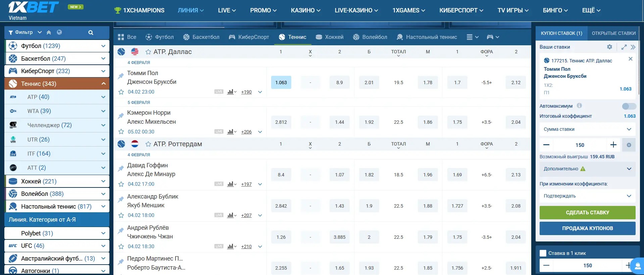Open the game controller icon menu

(x=493, y=37)
